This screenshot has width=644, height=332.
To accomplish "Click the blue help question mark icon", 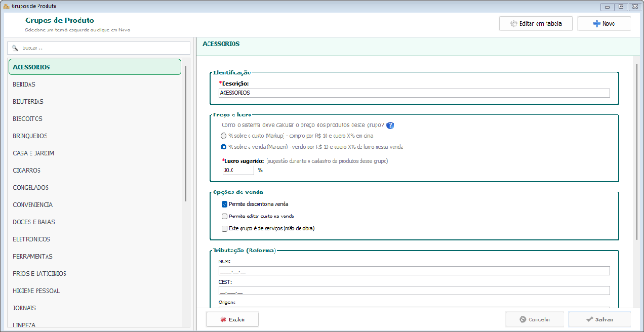I will pyautogui.click(x=390, y=125).
